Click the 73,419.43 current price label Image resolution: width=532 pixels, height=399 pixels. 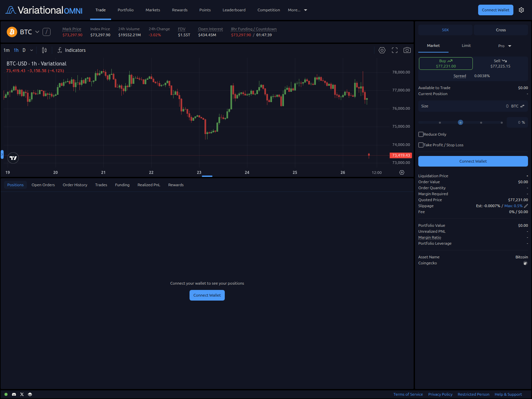coord(401,155)
